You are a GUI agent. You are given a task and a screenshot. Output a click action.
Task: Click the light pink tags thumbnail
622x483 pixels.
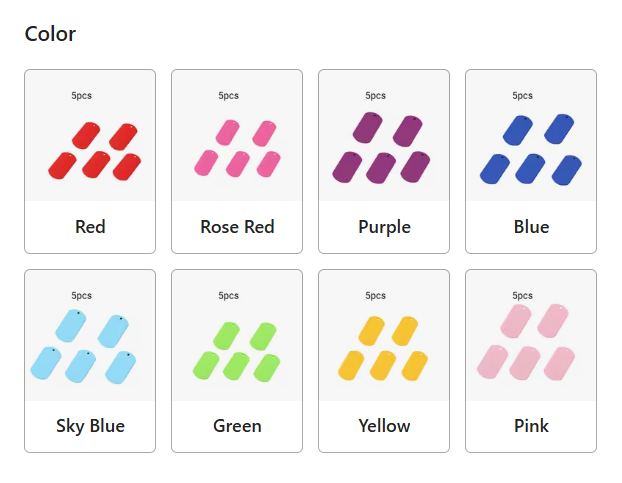click(x=531, y=335)
